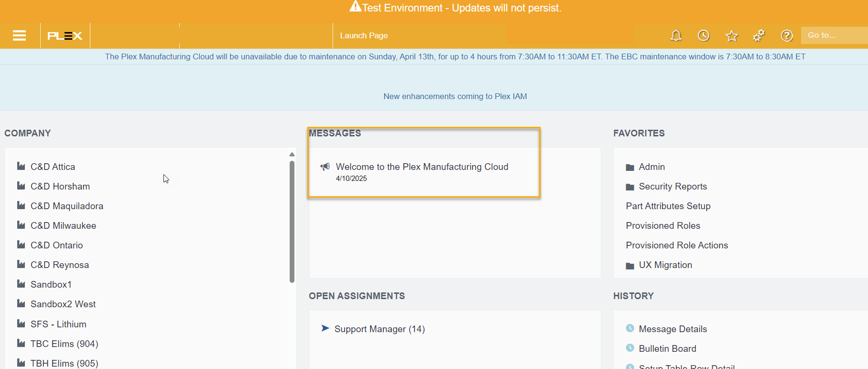Screen dimensions: 868x369
Task: Click the factory icon next to C&D Maquiladora
Action: [x=21, y=205]
